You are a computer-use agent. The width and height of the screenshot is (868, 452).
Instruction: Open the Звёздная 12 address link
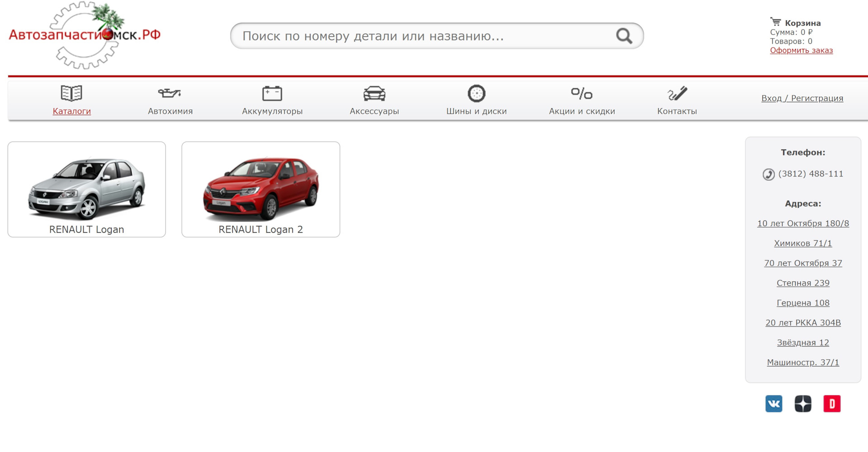803,343
